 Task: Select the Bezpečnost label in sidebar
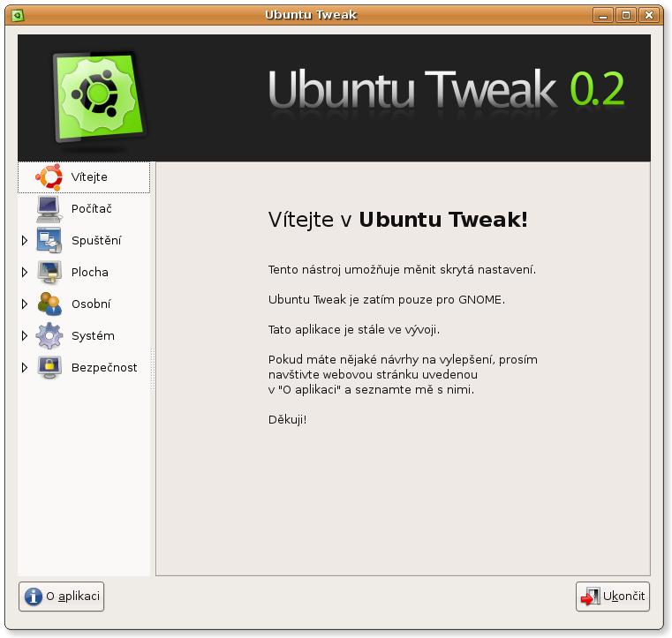click(104, 367)
